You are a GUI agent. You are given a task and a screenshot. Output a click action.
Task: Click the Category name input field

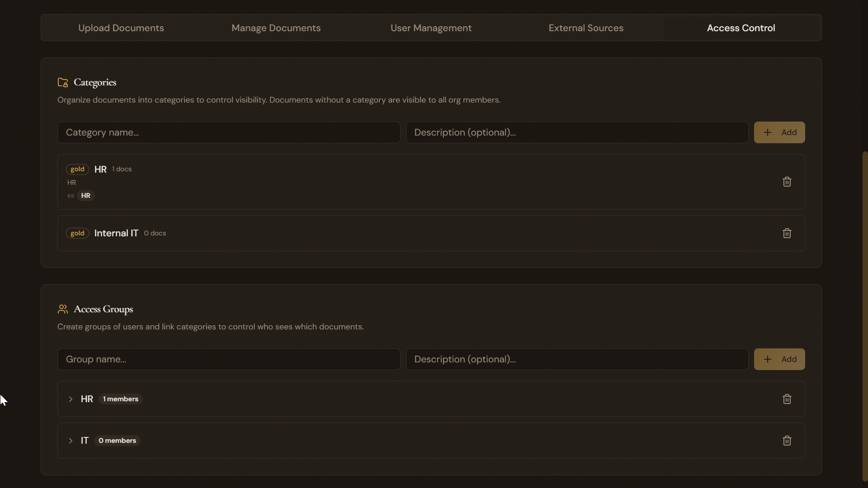(228, 132)
